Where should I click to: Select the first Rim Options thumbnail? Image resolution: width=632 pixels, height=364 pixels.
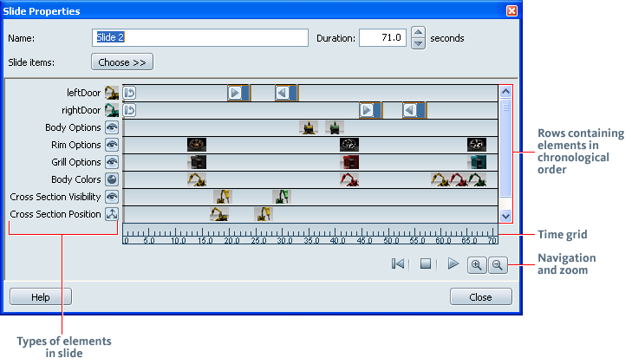tap(197, 145)
